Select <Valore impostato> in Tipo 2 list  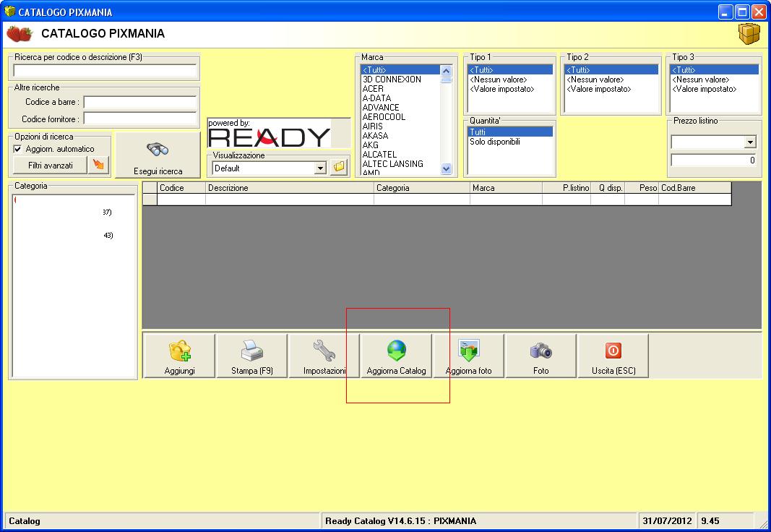611,88
